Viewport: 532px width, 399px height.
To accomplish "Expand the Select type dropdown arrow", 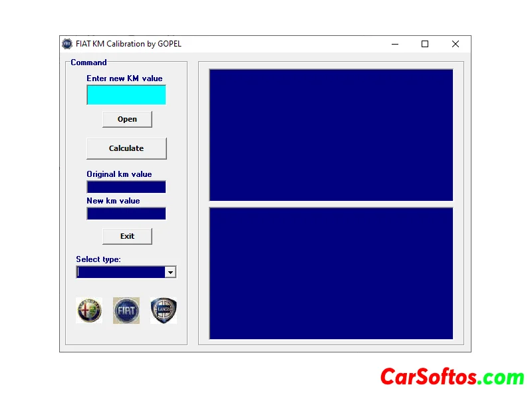I will pos(170,272).
